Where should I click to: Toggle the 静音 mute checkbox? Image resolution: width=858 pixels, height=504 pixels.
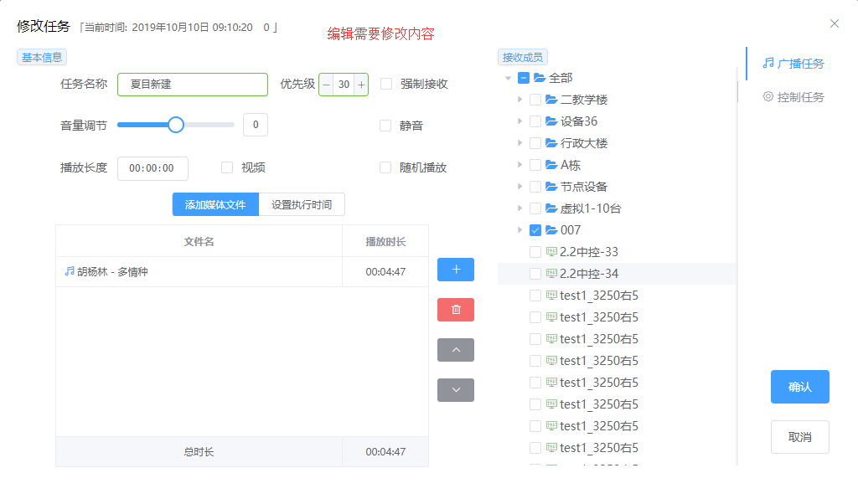[x=385, y=126]
